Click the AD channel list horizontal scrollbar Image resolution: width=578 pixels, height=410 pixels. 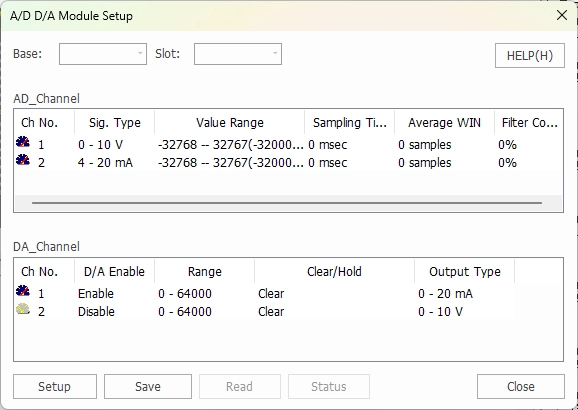click(287, 202)
